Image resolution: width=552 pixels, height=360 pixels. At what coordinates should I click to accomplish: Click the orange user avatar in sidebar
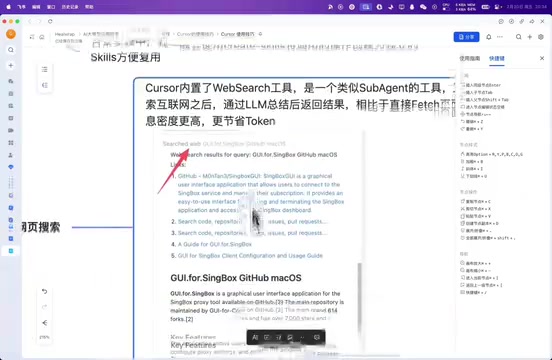pyautogui.click(x=11, y=34)
